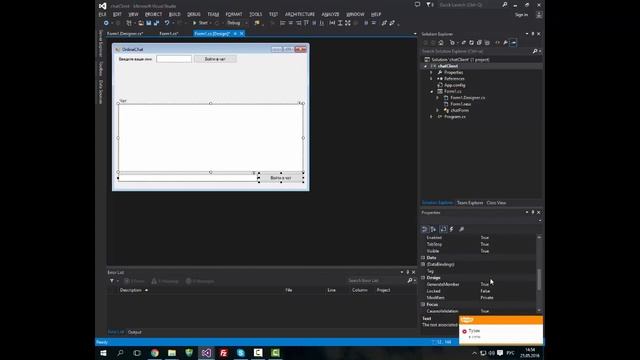Click the Align Lefts format icon
640x360 pixels.
282,23
